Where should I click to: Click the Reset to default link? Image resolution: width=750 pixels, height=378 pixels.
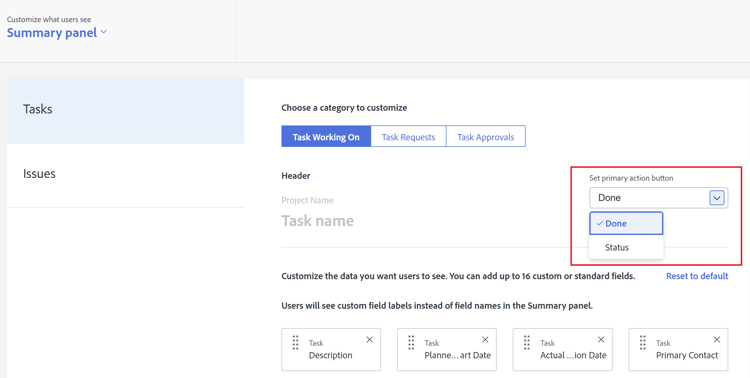click(697, 276)
